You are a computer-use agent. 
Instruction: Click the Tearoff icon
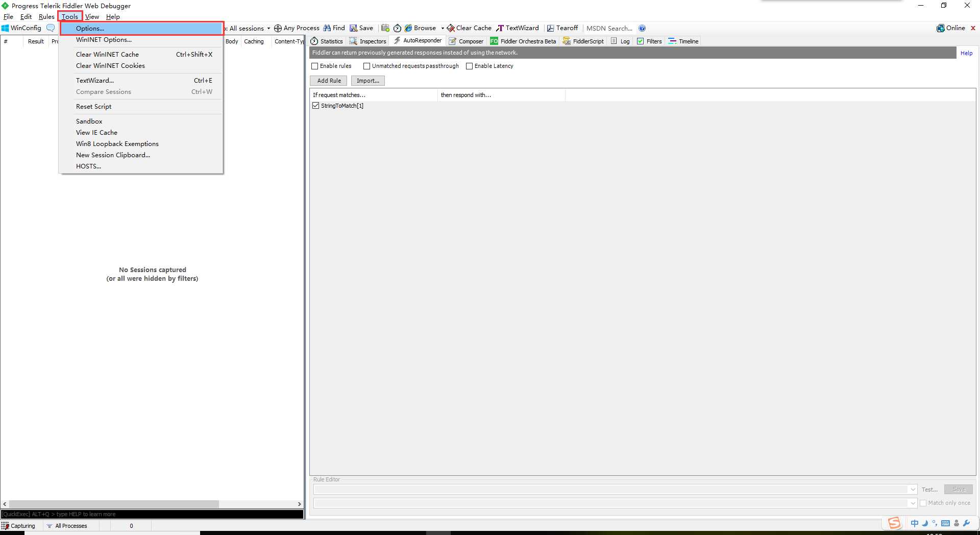pyautogui.click(x=550, y=28)
